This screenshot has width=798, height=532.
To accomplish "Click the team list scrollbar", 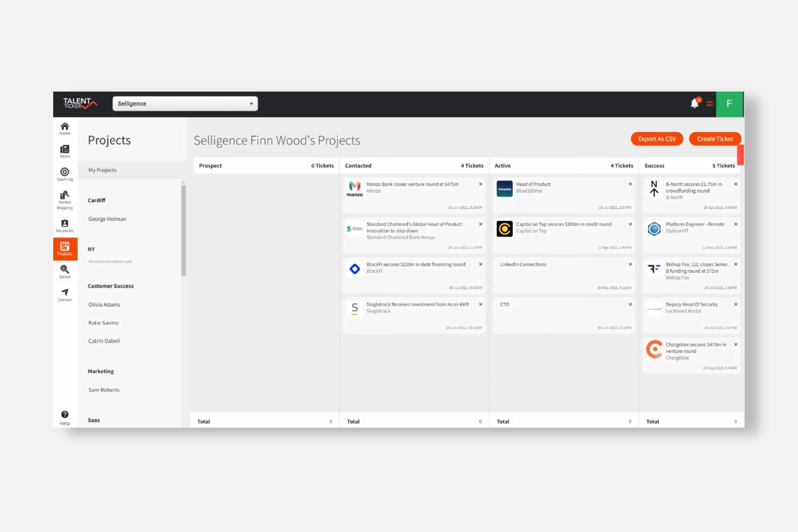I will pos(183,230).
